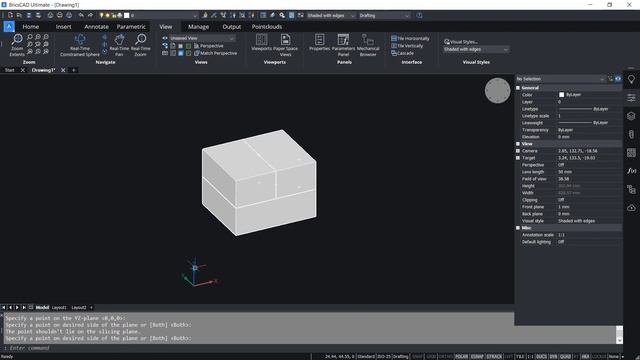Screen dimensions: 640x360
Task: Switch to the Manage ribbon tab
Action: pyautogui.click(x=198, y=27)
